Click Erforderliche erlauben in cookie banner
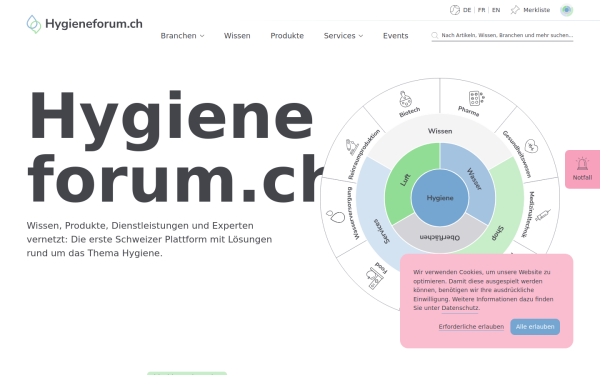Viewport: 600px width, 375px height. tap(471, 327)
